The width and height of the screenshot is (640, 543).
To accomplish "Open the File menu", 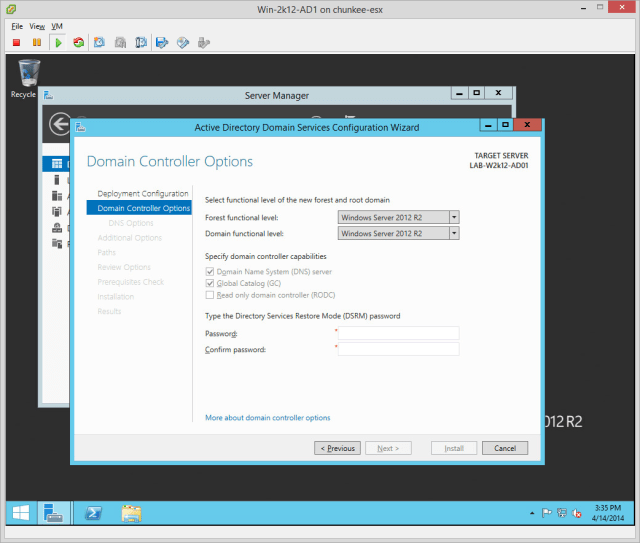I will point(17,26).
